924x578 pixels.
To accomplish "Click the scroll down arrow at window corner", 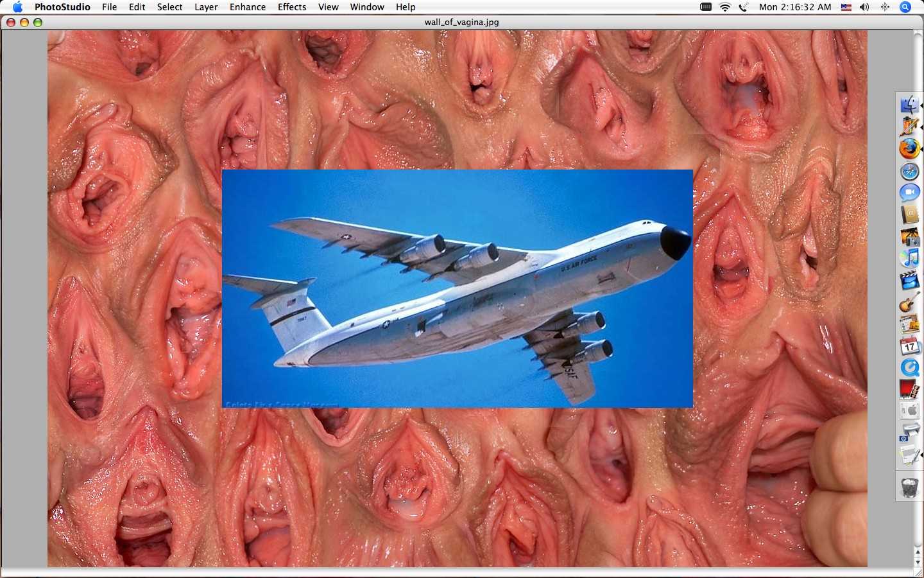I will point(918,562).
